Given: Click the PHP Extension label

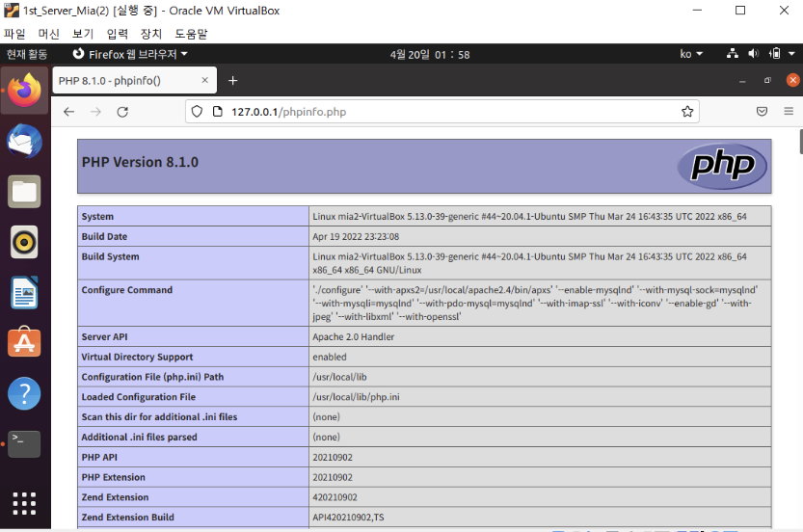Looking at the screenshot, I should click(113, 477).
